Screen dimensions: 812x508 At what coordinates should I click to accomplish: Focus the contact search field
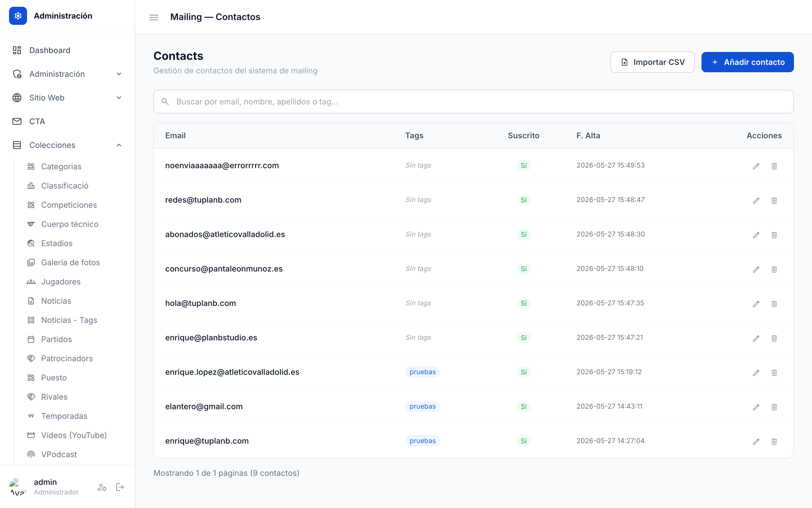473,102
